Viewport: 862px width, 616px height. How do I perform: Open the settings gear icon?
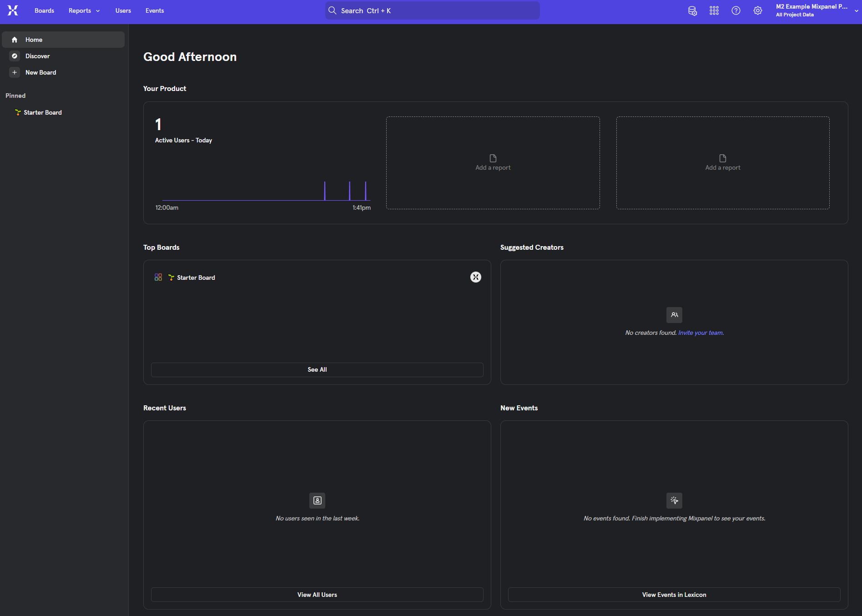(x=758, y=11)
